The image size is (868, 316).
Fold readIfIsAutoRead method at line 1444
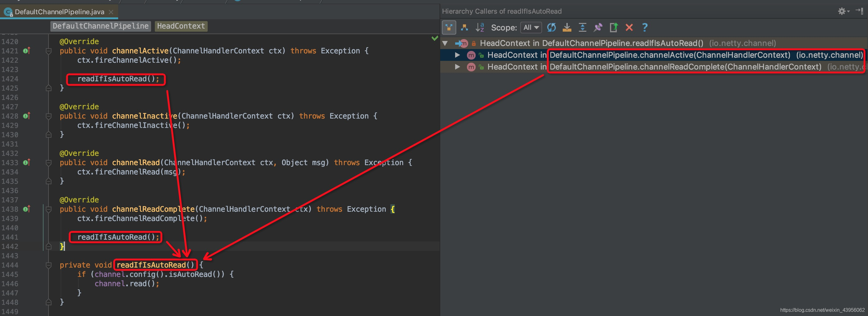click(48, 265)
